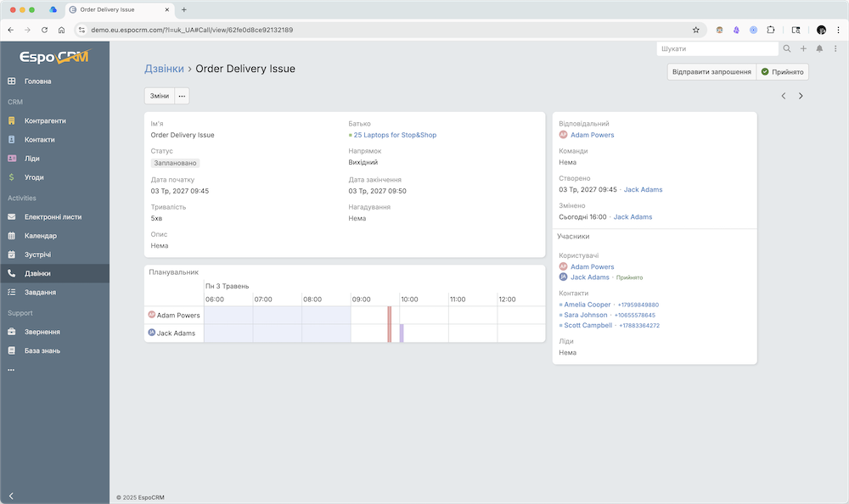Click Adam Powers avatar in Відповідальний
The image size is (849, 504).
(x=563, y=135)
